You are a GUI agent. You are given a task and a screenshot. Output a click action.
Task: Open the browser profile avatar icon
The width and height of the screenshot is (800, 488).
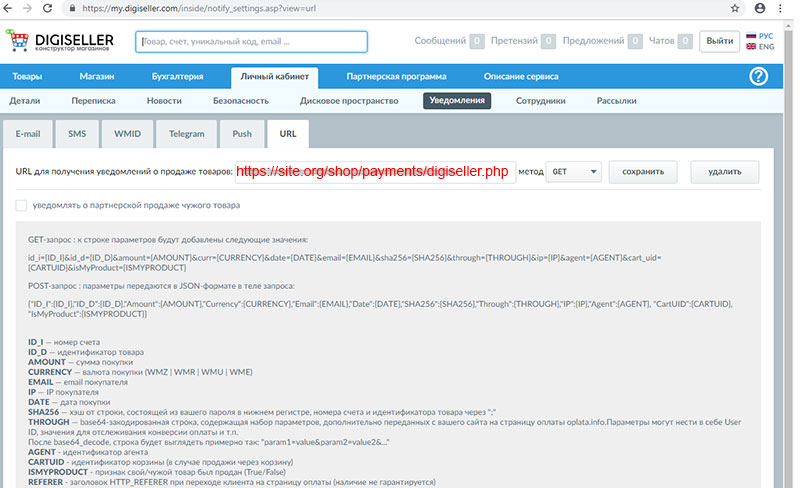(760, 8)
